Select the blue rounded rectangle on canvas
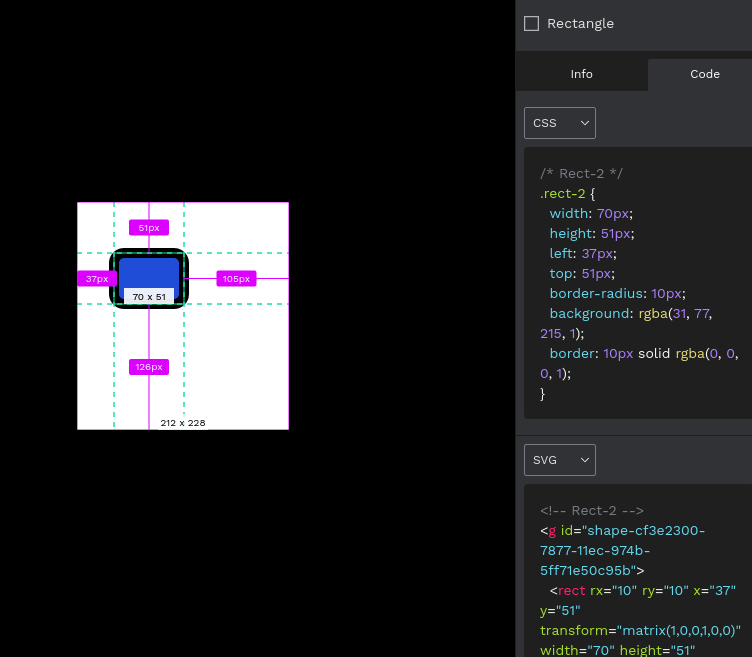This screenshot has width=752, height=657. 149,272
